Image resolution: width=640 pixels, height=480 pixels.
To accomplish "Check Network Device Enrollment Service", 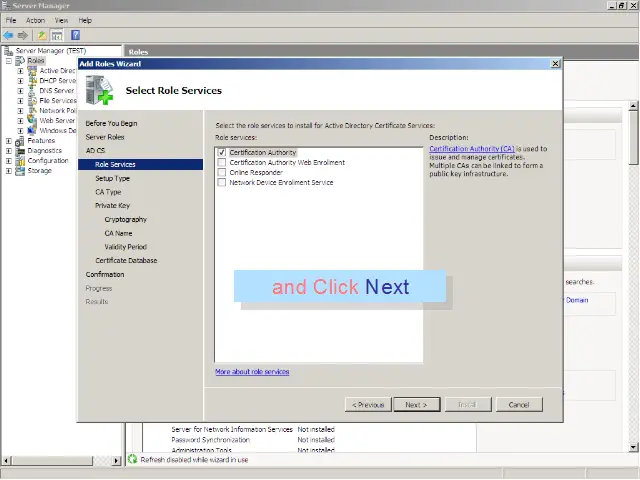I will click(222, 182).
